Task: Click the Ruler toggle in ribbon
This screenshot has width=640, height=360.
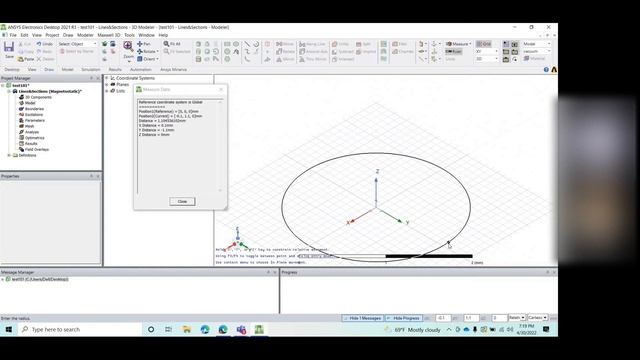Action: point(453,51)
